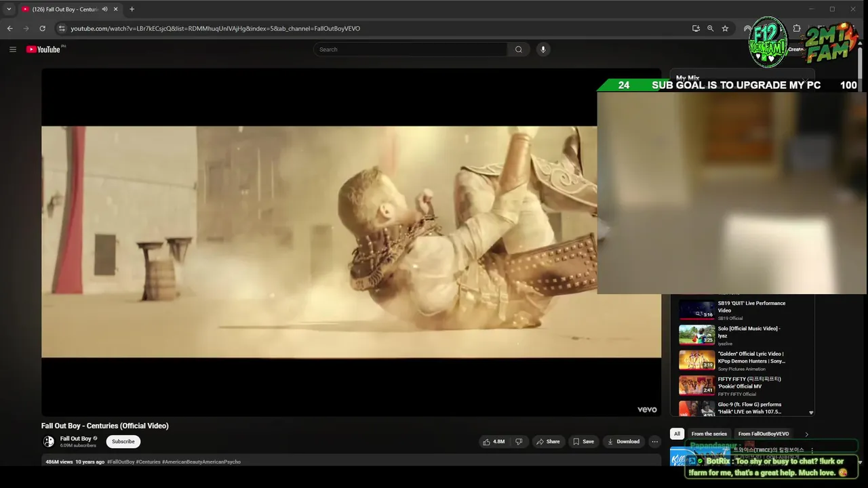
Task: Click the browser address bar URL
Action: click(216, 28)
